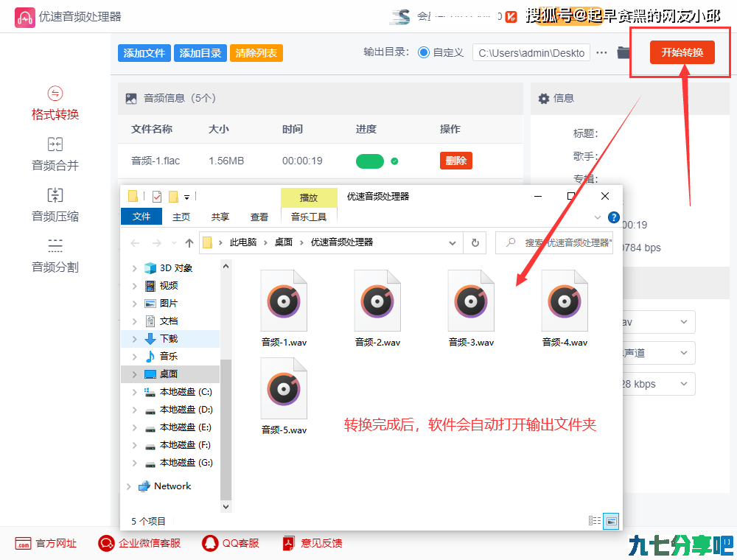The height and width of the screenshot is (560, 737).
Task: Open the 音频合并 audio merge module
Action: click(55, 155)
